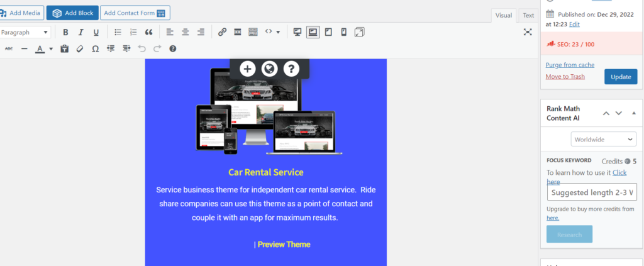This screenshot has width=644, height=266.
Task: Open the Worldwide country dropdown
Action: click(x=604, y=139)
